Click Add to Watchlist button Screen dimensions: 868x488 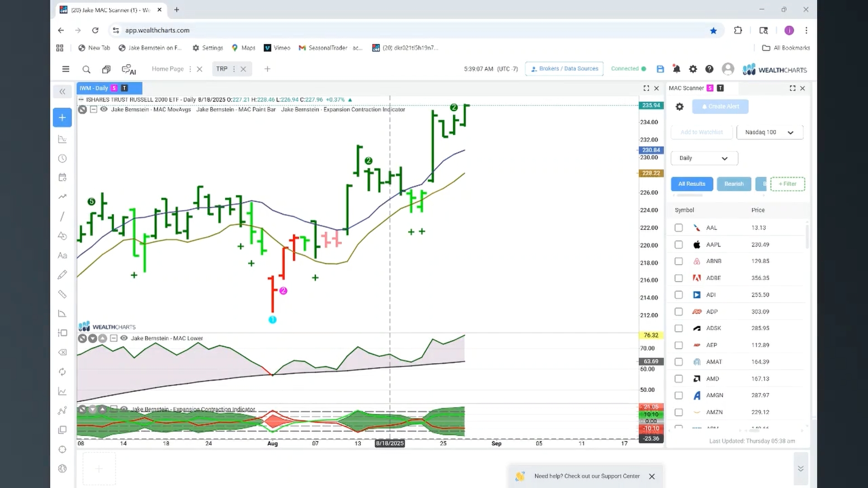(702, 132)
